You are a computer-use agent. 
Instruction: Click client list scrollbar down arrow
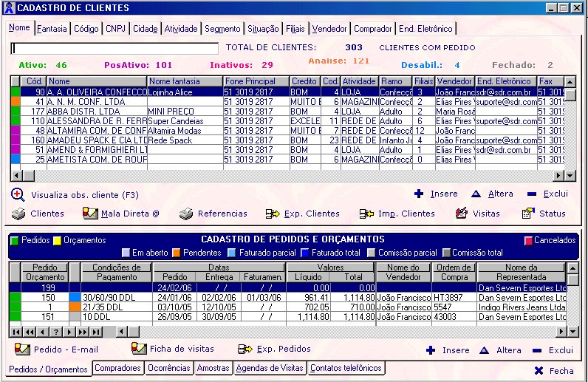click(570, 175)
